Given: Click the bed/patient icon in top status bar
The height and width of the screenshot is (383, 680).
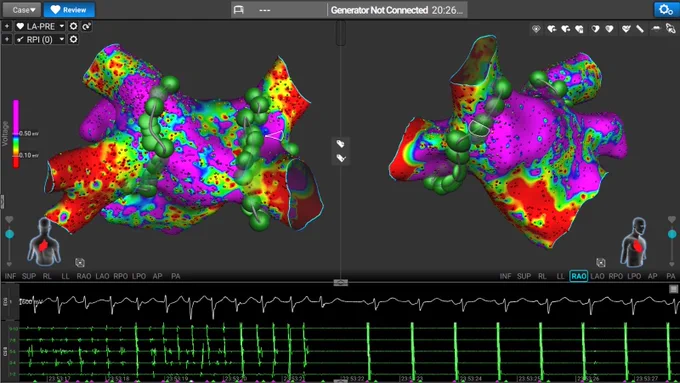Looking at the screenshot, I should [239, 10].
